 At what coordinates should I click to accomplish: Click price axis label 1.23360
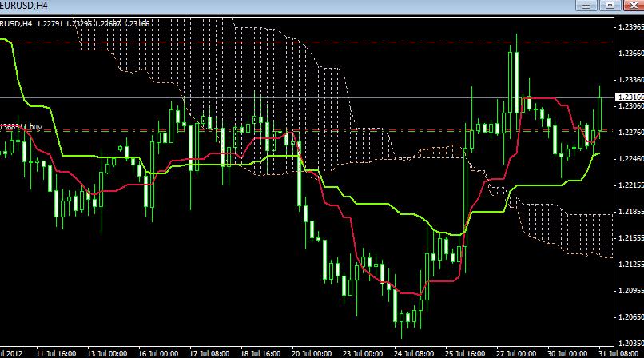631,80
